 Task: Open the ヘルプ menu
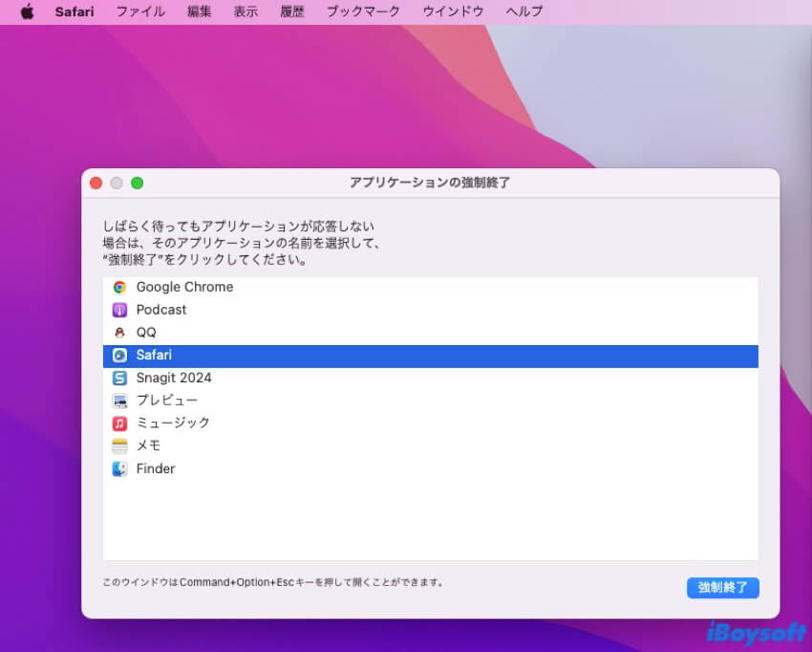coord(522,11)
